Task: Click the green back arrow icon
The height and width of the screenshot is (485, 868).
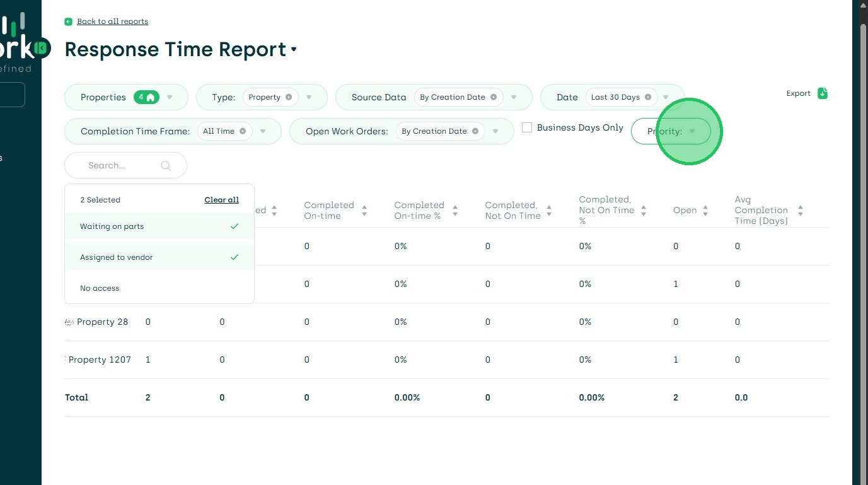Action: 68,21
